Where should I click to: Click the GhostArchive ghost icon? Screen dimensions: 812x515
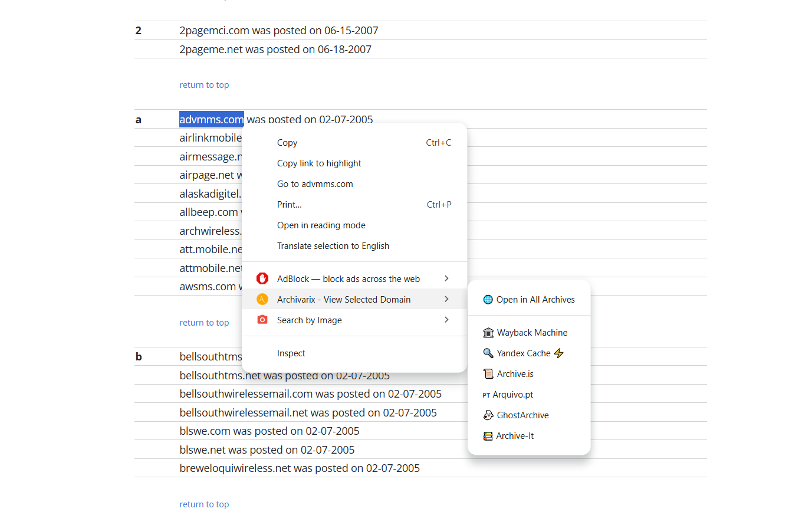488,415
